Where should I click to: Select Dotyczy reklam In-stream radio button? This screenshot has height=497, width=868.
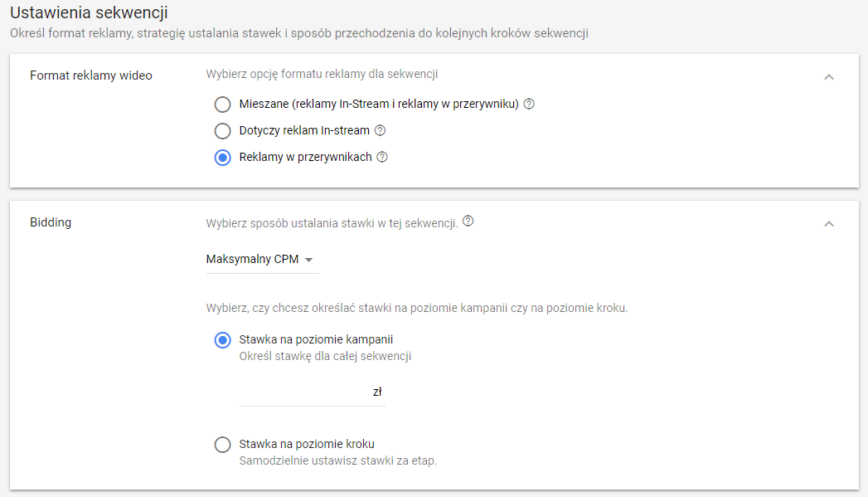pos(222,131)
